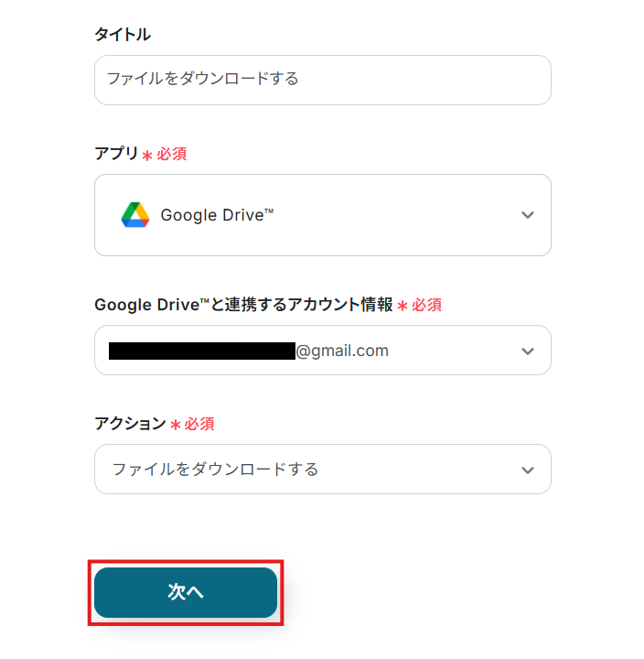Click the ファイルをダウンロードする action value
644x659 pixels.
pos(215,470)
